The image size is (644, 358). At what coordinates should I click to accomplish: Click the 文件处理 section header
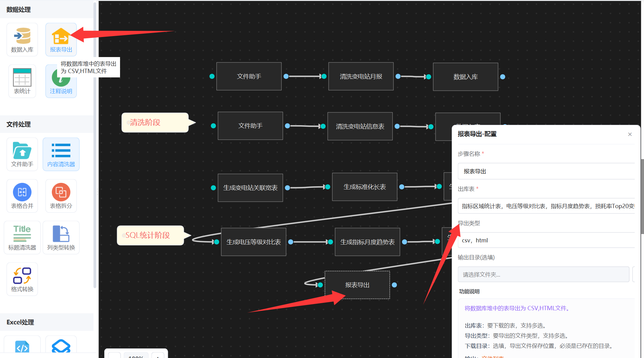coord(47,124)
